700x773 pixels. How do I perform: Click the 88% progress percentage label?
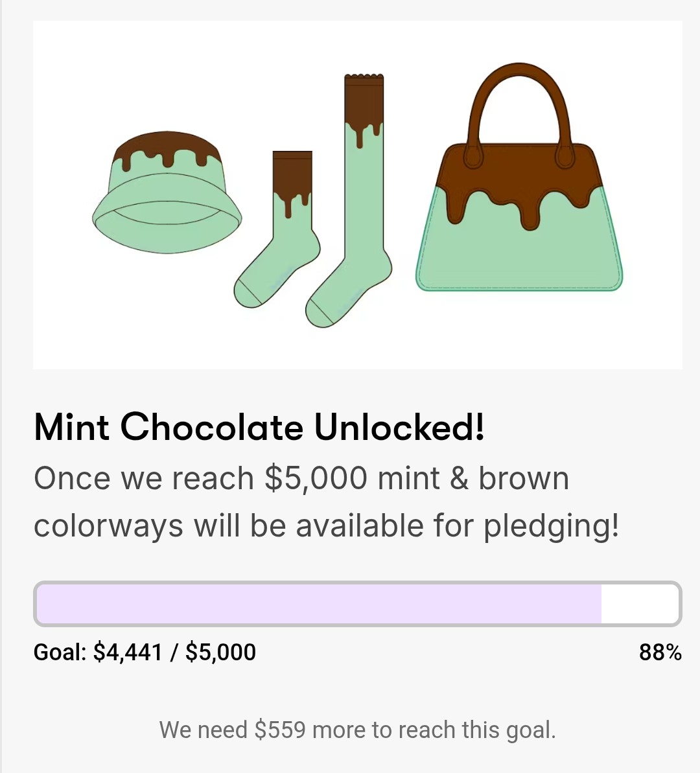(660, 652)
